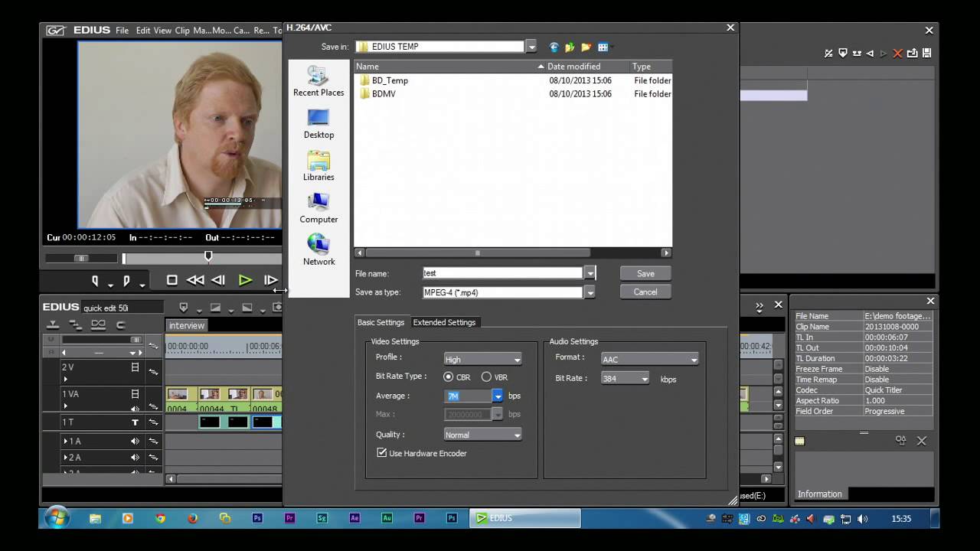The image size is (980, 551).
Task: Toggle audio mute on track 2 A
Action: [135, 458]
